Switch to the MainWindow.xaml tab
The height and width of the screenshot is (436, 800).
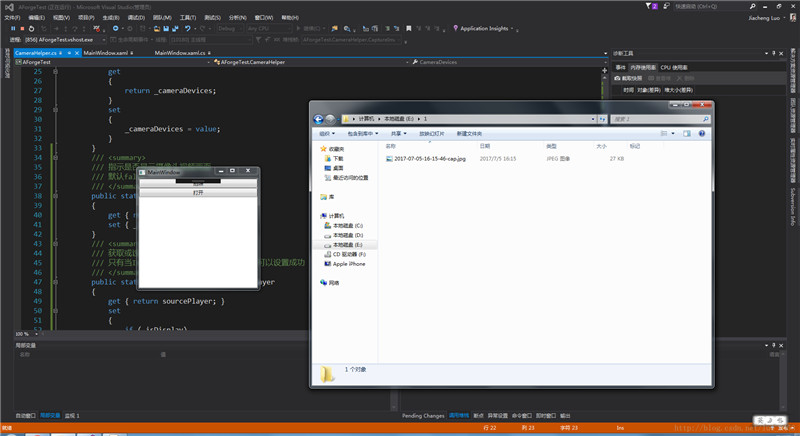pyautogui.click(x=106, y=53)
